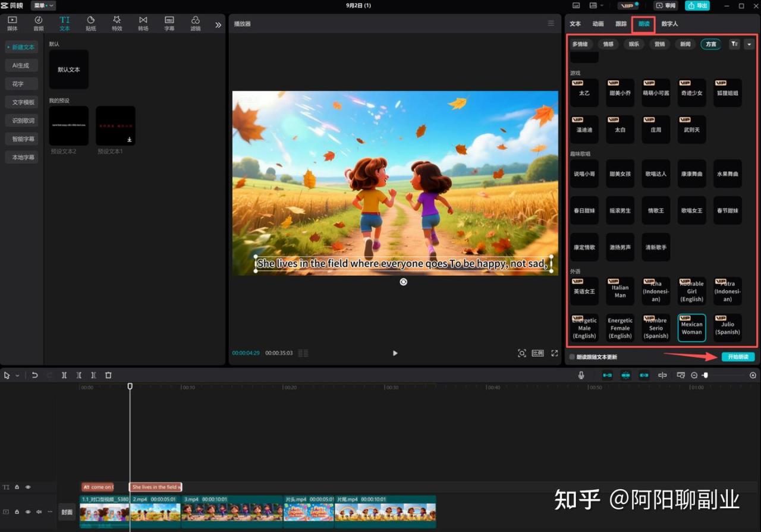Toggle visibility eye on the text track
Screen dimensions: 761x532
coord(28,487)
